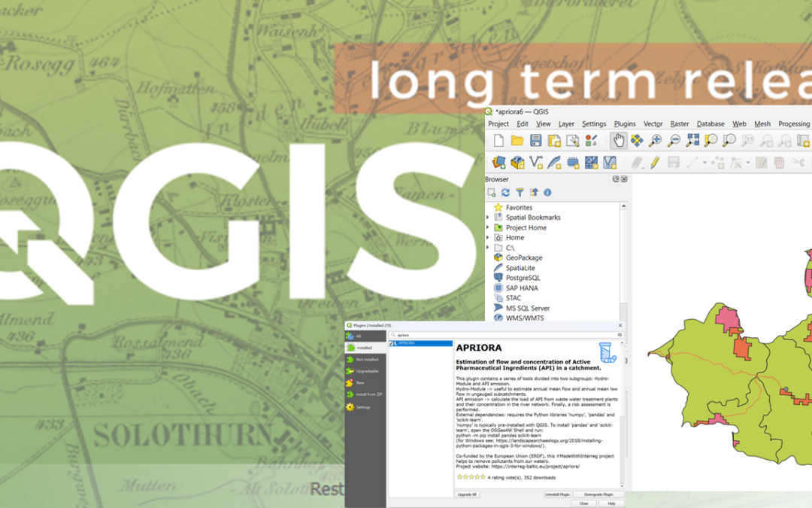
Task: Clear the plugin search field
Action: click(620, 335)
